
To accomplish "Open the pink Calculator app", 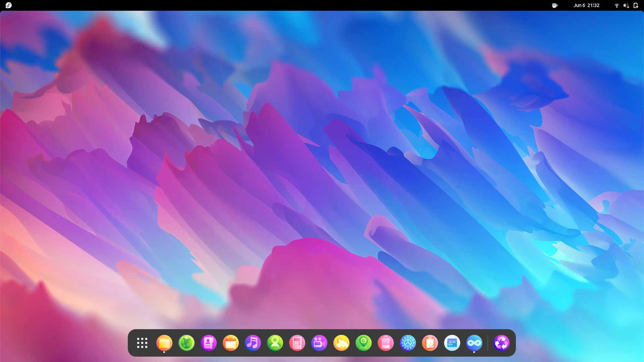I will (x=297, y=343).
